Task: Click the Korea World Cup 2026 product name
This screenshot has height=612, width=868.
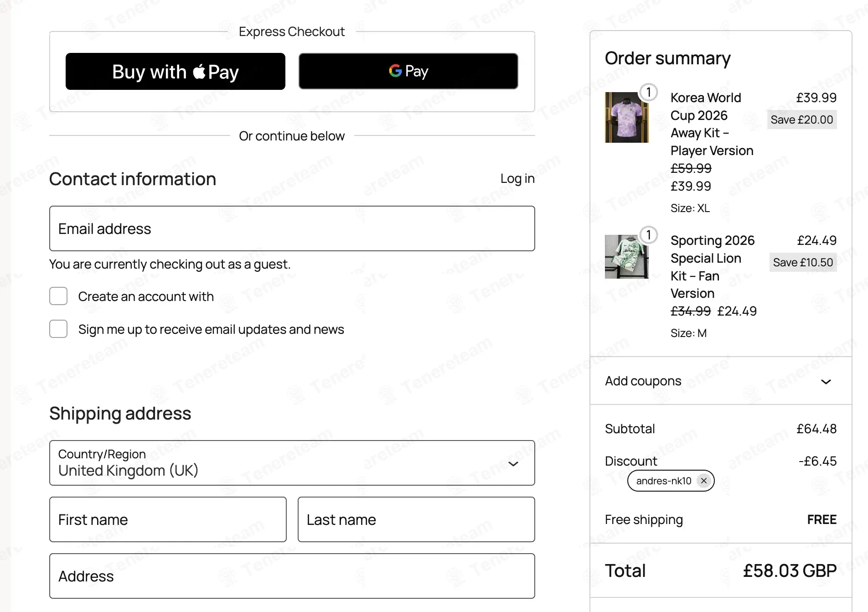Action: [712, 124]
